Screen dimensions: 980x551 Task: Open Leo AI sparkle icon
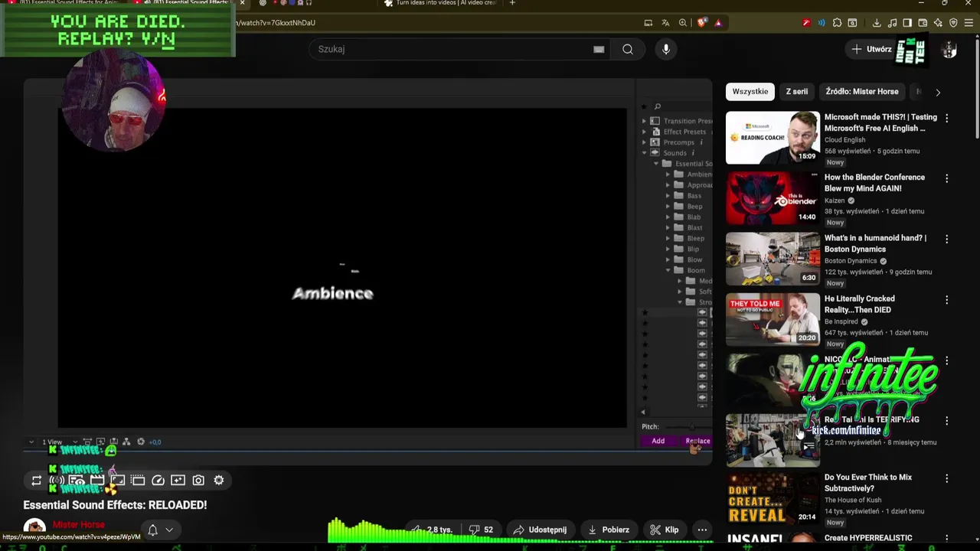(x=938, y=23)
